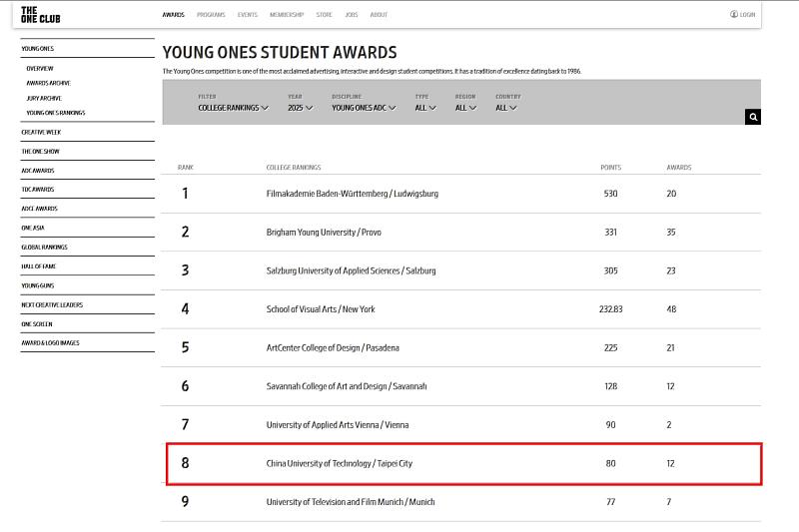Click the 35 awards value
This screenshot has height=532, width=799.
pos(671,233)
